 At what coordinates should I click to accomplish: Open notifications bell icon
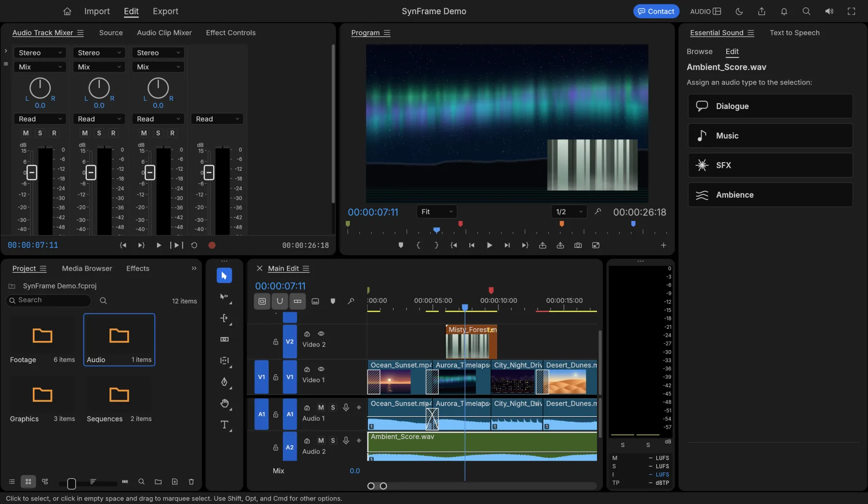(784, 11)
